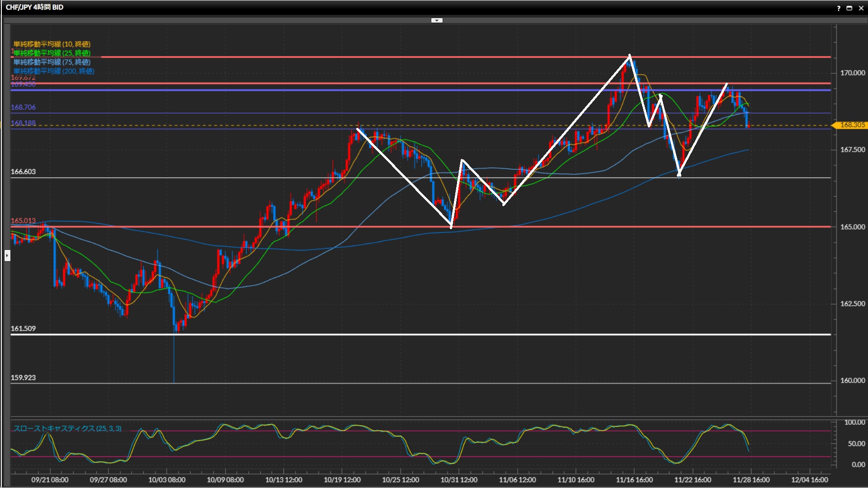
Task: Open the help question mark icon
Action: coord(839,8)
